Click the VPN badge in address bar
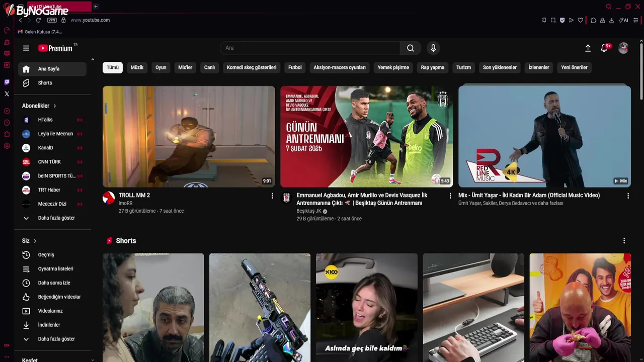Viewport: 644px width, 362px height. click(52, 20)
